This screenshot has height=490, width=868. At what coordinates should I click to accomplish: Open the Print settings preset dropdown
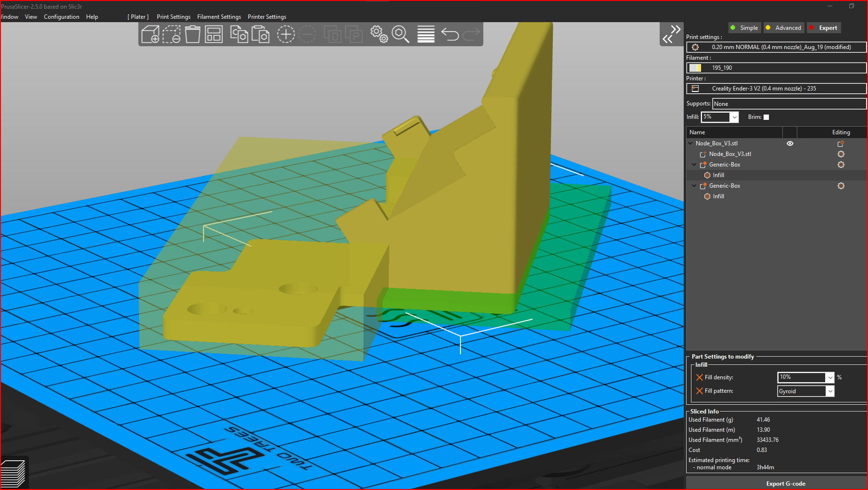[776, 47]
